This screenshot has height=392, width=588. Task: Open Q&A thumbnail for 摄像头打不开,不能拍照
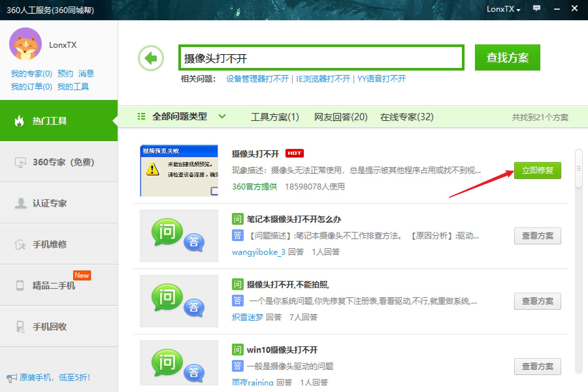(x=179, y=301)
